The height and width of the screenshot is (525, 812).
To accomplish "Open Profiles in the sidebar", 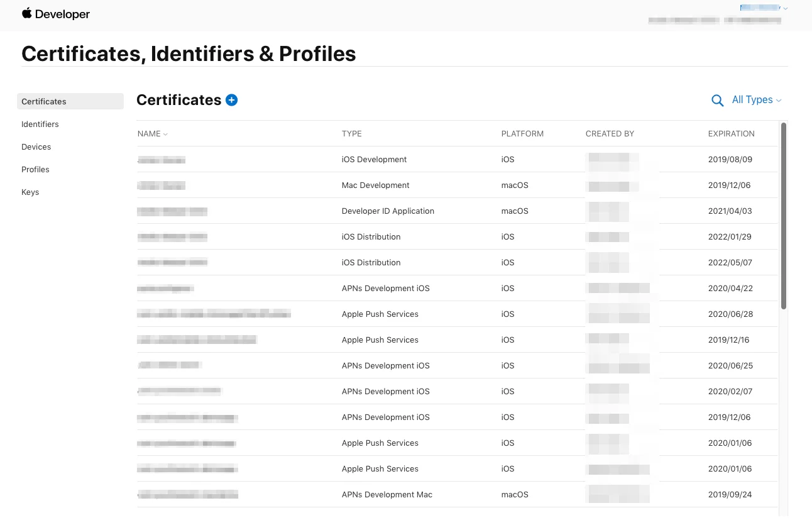I will (x=35, y=169).
